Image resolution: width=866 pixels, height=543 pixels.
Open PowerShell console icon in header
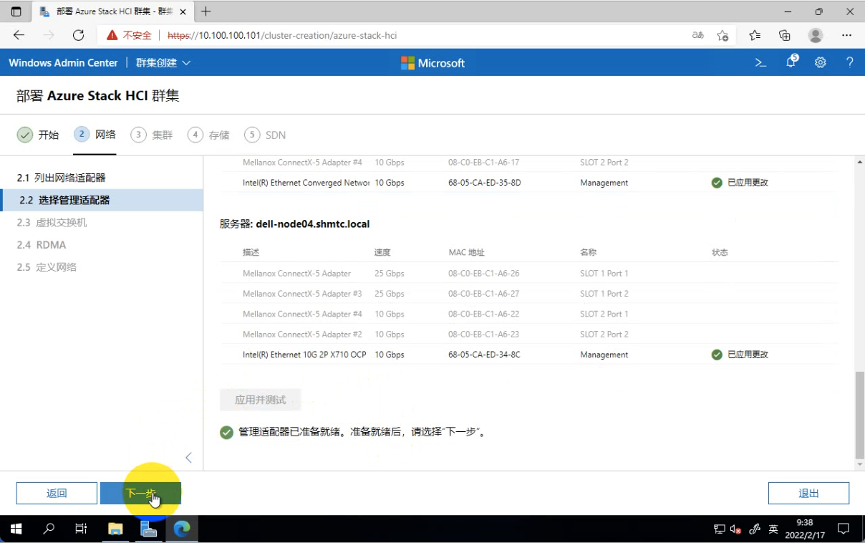click(x=761, y=63)
